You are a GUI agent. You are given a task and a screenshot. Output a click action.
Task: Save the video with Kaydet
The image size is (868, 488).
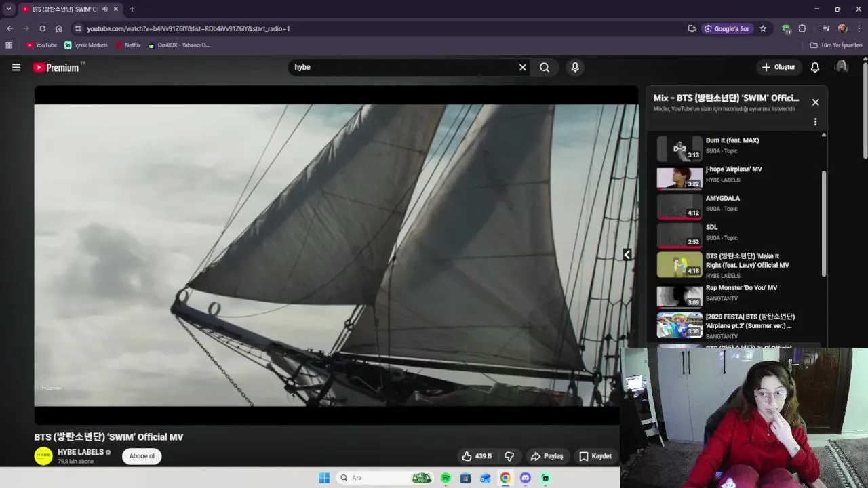(x=595, y=456)
